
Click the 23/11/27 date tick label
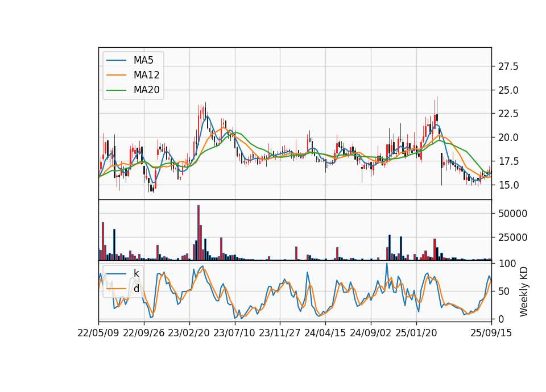pyautogui.click(x=280, y=333)
